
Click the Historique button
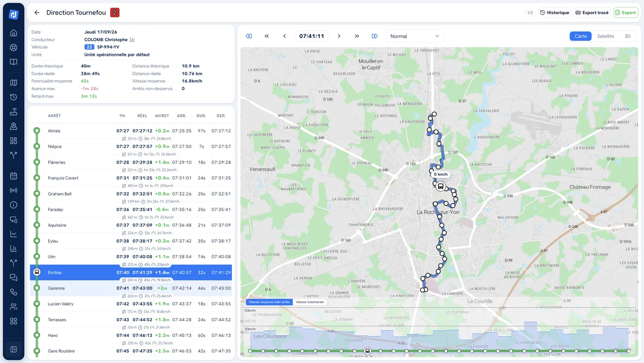pos(554,12)
